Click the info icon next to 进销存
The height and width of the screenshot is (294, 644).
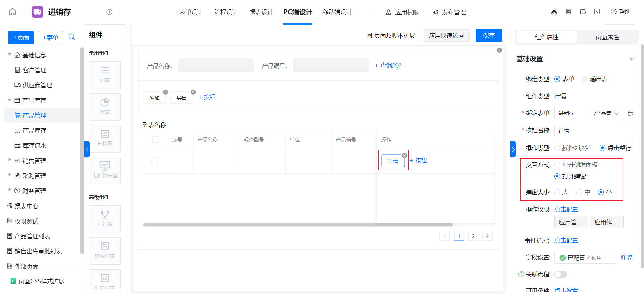pos(109,12)
